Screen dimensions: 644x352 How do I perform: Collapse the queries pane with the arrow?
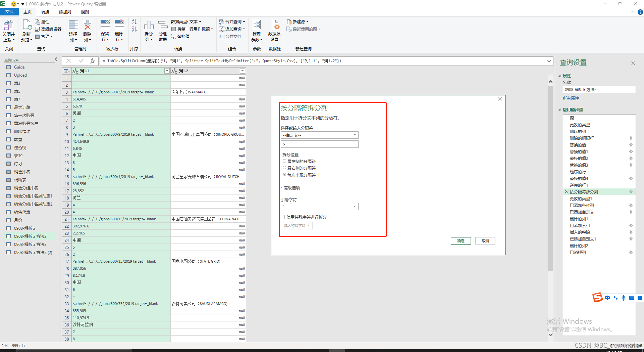tap(56, 59)
